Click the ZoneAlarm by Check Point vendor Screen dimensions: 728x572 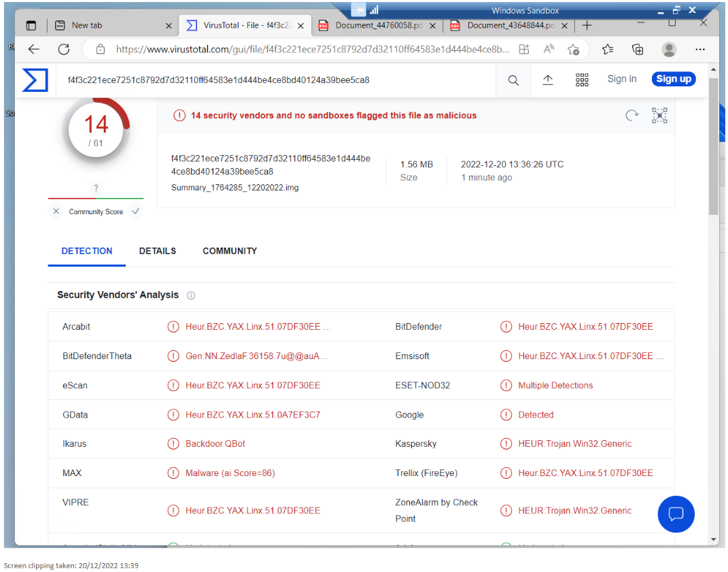click(x=436, y=510)
